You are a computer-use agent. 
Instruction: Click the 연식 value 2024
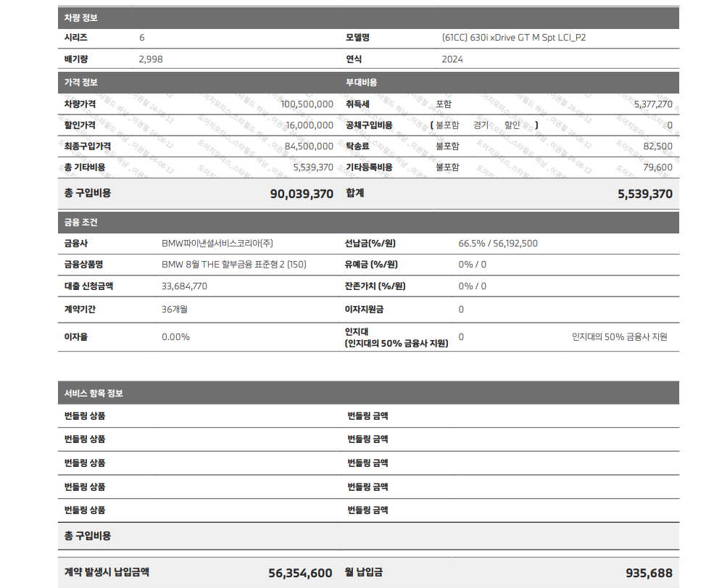click(x=452, y=59)
